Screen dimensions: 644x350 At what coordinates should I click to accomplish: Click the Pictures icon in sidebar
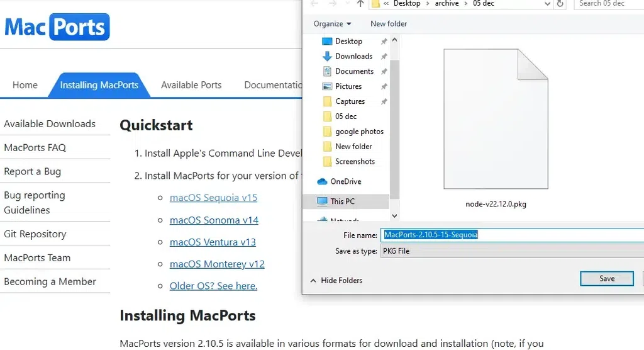click(x=327, y=86)
